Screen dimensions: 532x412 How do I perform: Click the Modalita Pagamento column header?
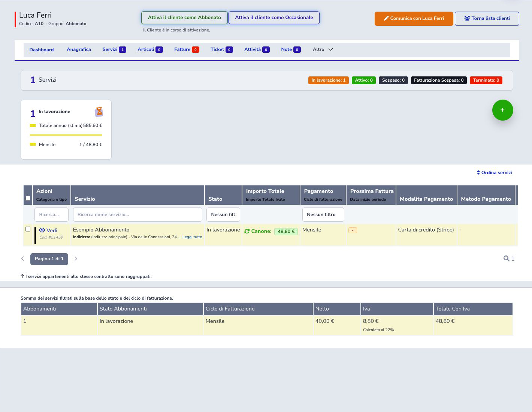coord(426,195)
